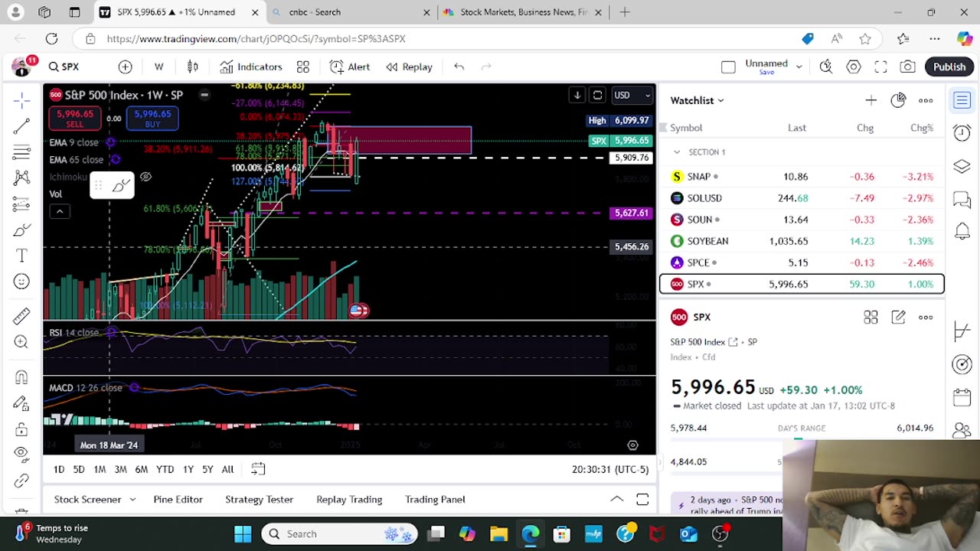Open the Watchlist name dropdown
This screenshot has height=551, width=980.
[x=697, y=100]
